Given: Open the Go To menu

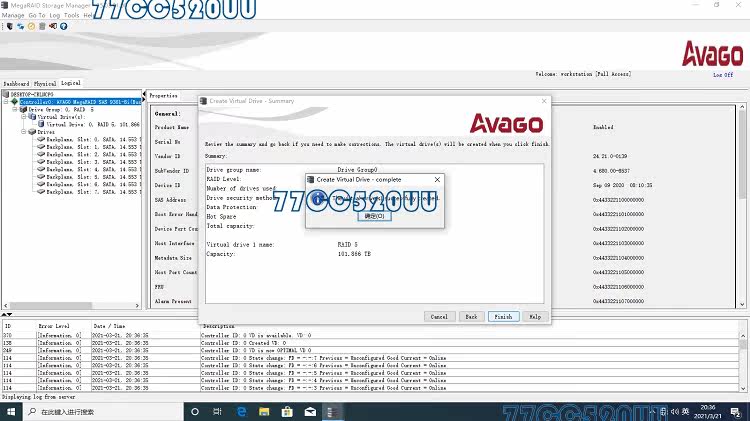Looking at the screenshot, I should coord(37,15).
